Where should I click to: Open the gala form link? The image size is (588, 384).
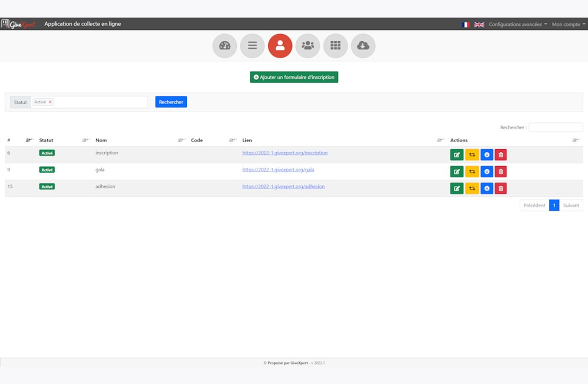click(x=278, y=170)
